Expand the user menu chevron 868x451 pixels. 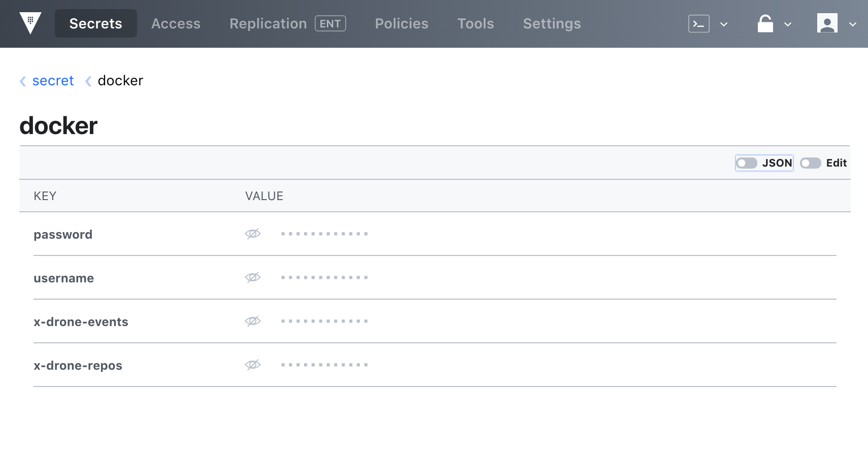[x=853, y=24]
